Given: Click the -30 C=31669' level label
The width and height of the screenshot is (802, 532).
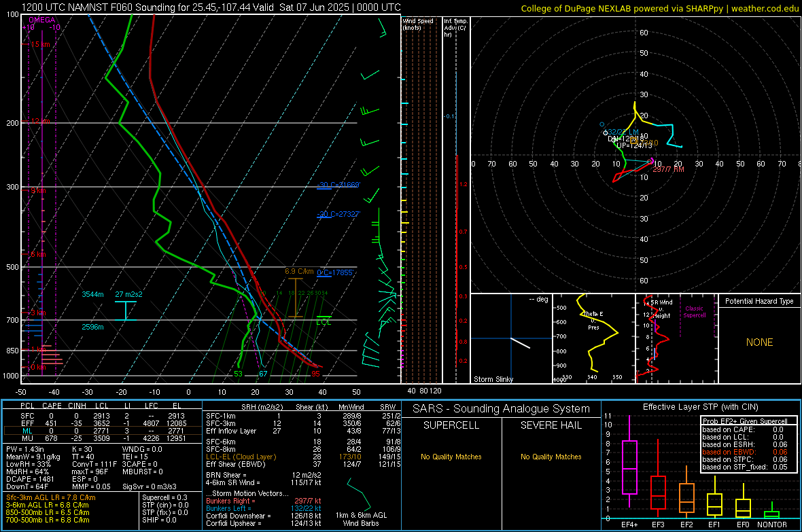Looking at the screenshot, I should tap(338, 185).
